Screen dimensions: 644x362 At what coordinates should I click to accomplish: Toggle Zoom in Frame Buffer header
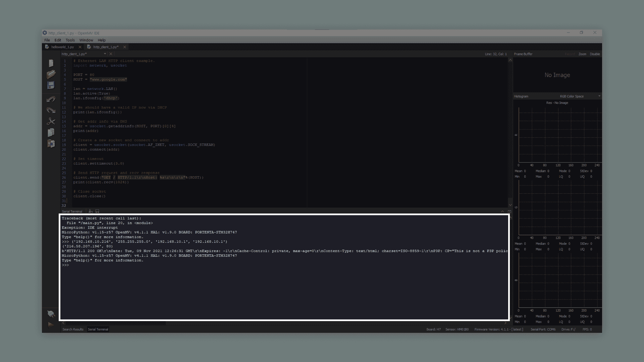(x=582, y=54)
